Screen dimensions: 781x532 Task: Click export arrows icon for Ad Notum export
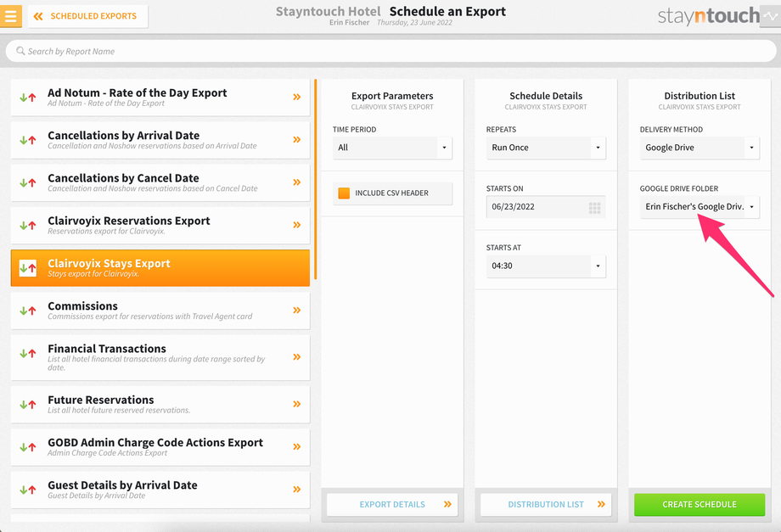28,98
